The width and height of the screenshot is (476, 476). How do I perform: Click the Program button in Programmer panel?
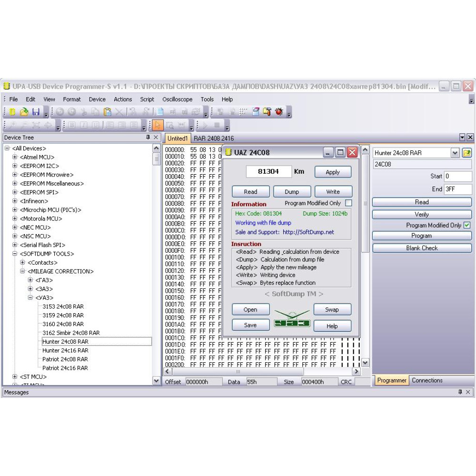coord(422,236)
